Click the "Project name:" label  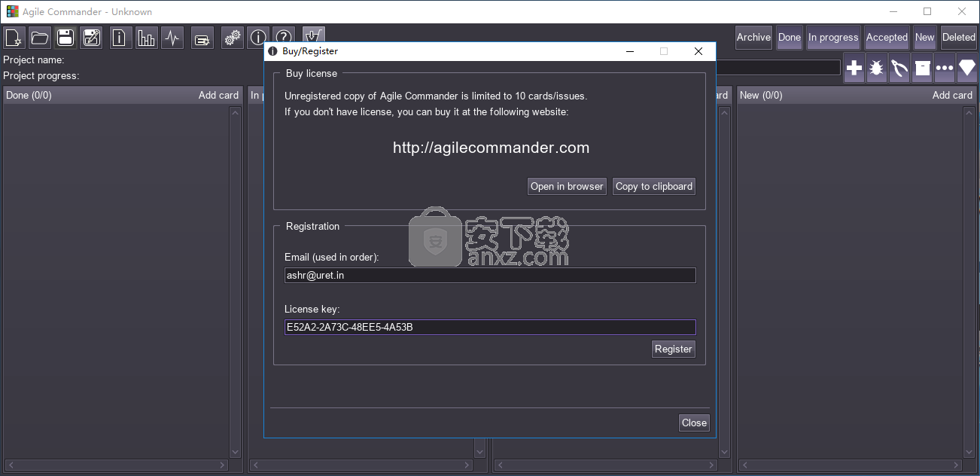point(34,59)
